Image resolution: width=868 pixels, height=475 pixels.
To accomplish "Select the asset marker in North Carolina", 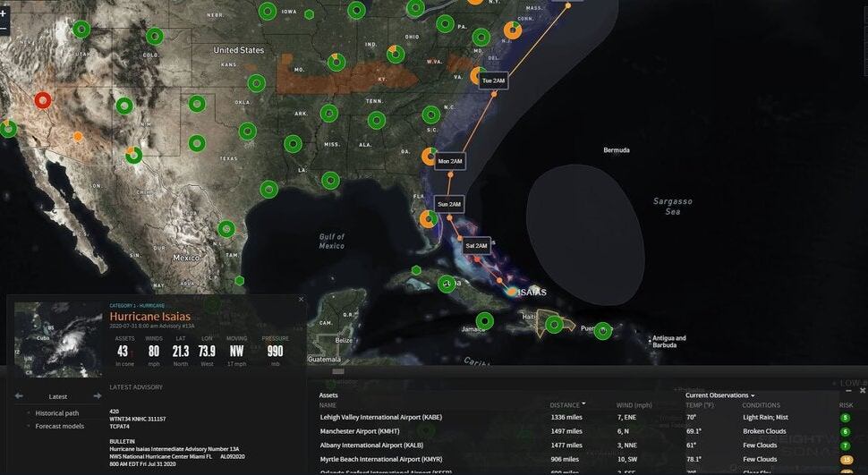I will pos(431,115).
